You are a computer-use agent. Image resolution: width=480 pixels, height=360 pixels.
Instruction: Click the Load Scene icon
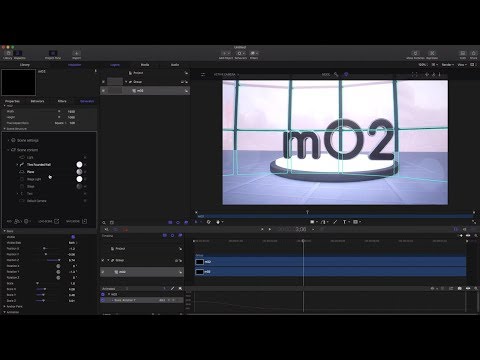(x=57, y=221)
